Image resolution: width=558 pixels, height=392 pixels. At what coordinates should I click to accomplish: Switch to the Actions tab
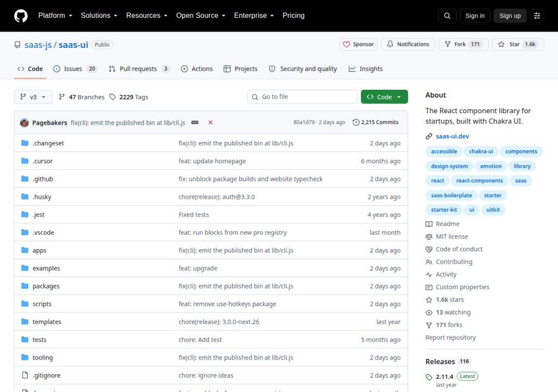197,69
